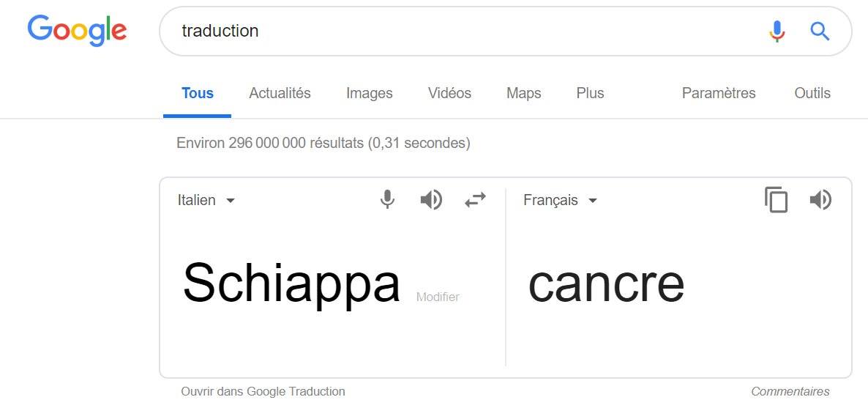Screen dimensions: 868x419
Task: Swap source and target languages
Action: point(475,199)
